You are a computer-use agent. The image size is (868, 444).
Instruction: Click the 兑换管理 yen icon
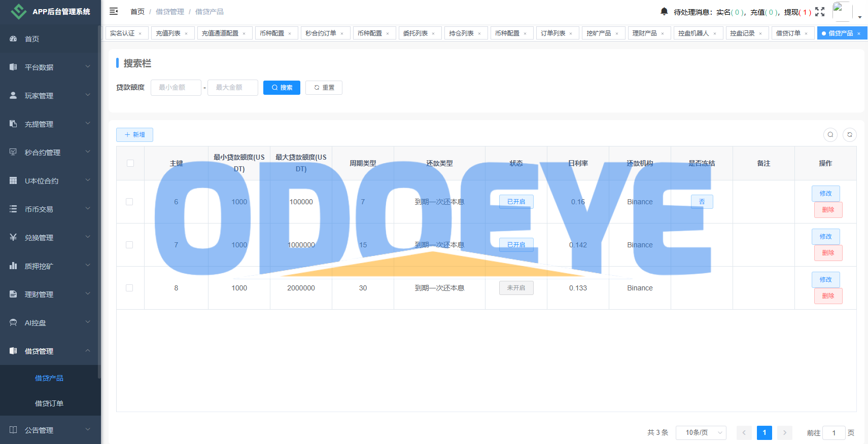pos(13,237)
